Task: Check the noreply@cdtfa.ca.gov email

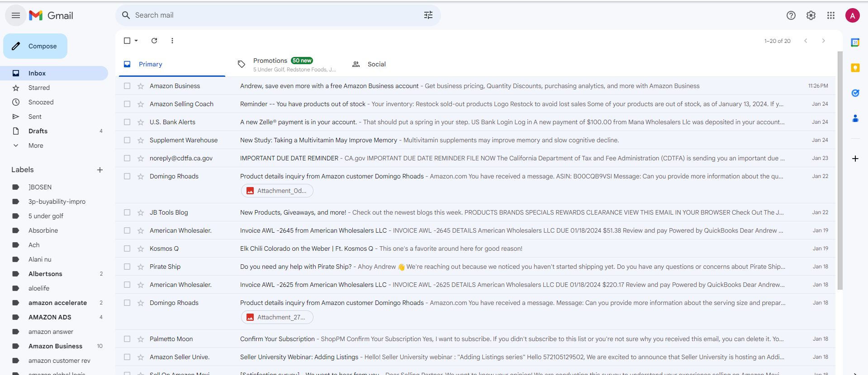Action: pyautogui.click(x=127, y=158)
